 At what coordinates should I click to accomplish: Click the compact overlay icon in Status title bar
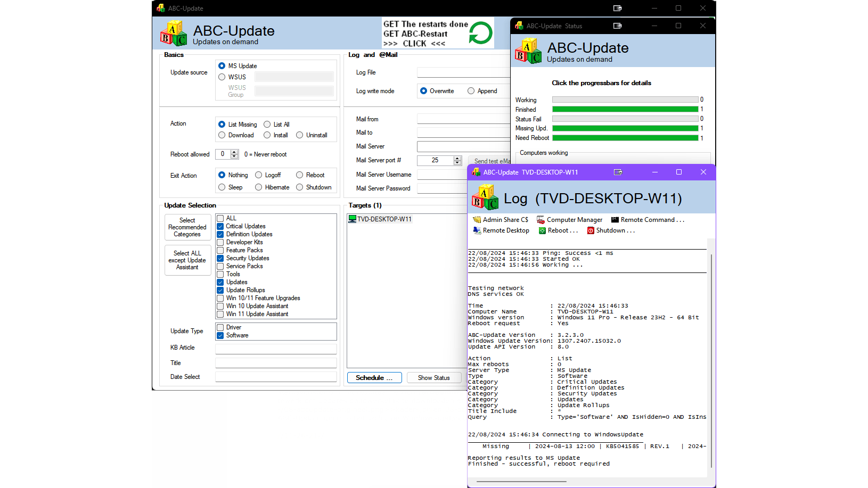(x=618, y=26)
